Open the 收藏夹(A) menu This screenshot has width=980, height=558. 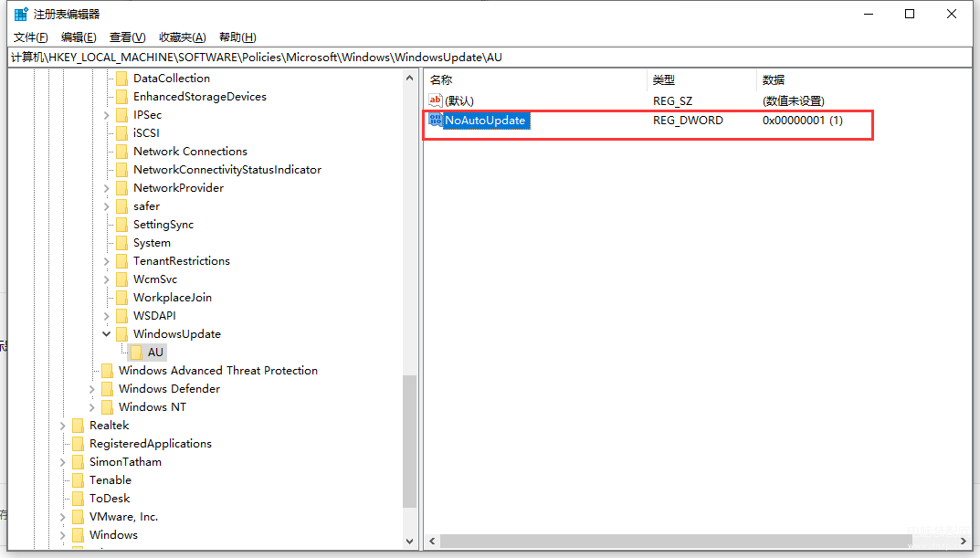183,37
